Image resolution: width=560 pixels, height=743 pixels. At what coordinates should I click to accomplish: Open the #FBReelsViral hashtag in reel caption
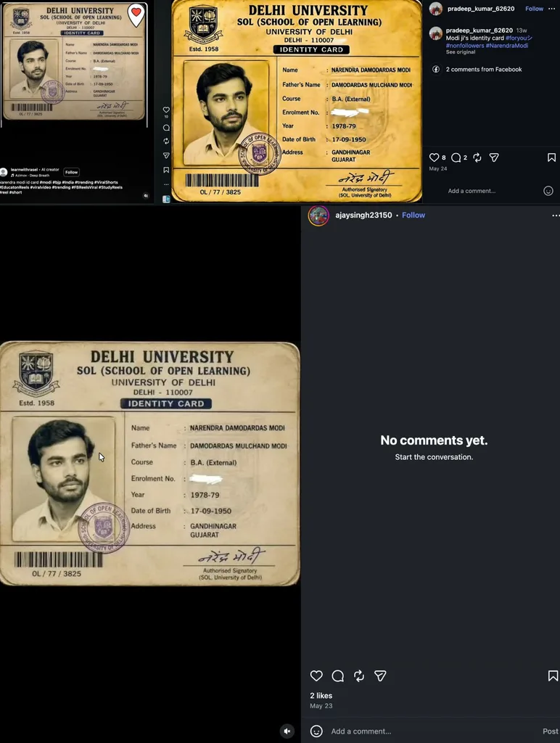click(86, 187)
